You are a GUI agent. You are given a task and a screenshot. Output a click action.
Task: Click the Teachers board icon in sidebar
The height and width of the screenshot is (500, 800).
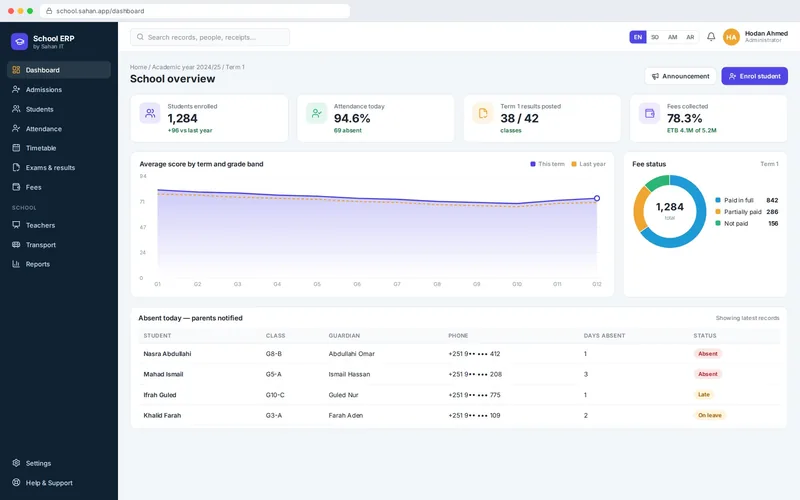[x=16, y=225]
